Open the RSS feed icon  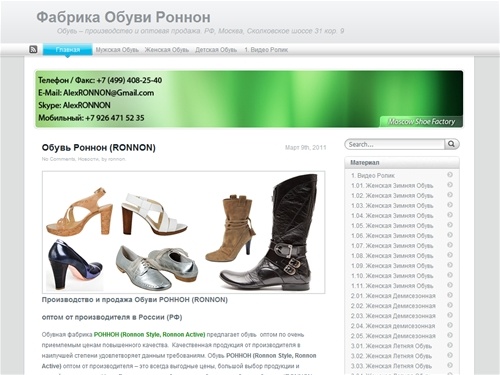coord(33,50)
